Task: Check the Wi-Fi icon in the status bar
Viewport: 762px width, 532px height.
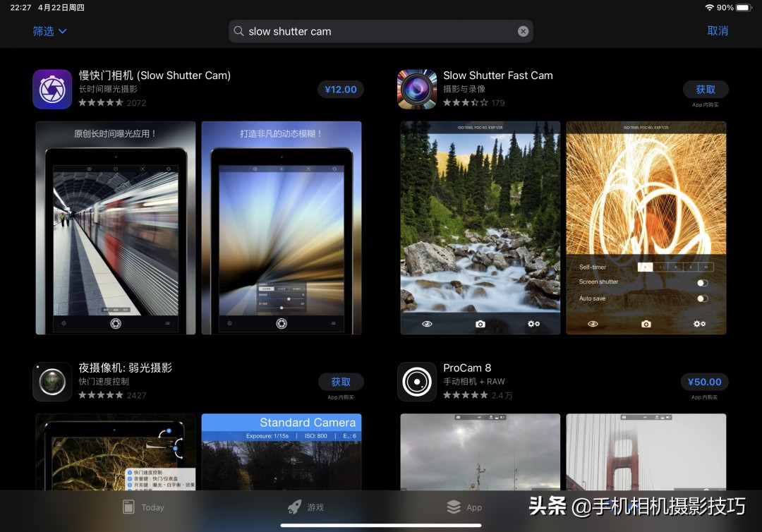Action: click(x=710, y=7)
